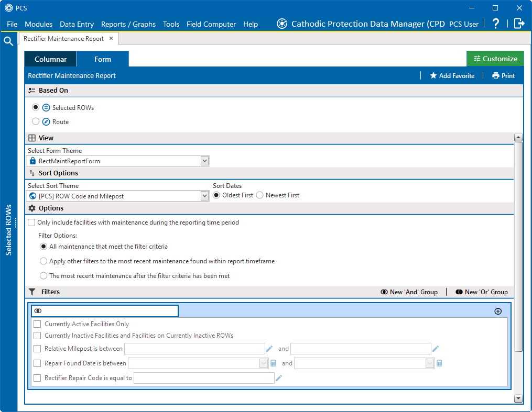Open the File menu
Viewport: 532px width, 412px height.
(12, 24)
